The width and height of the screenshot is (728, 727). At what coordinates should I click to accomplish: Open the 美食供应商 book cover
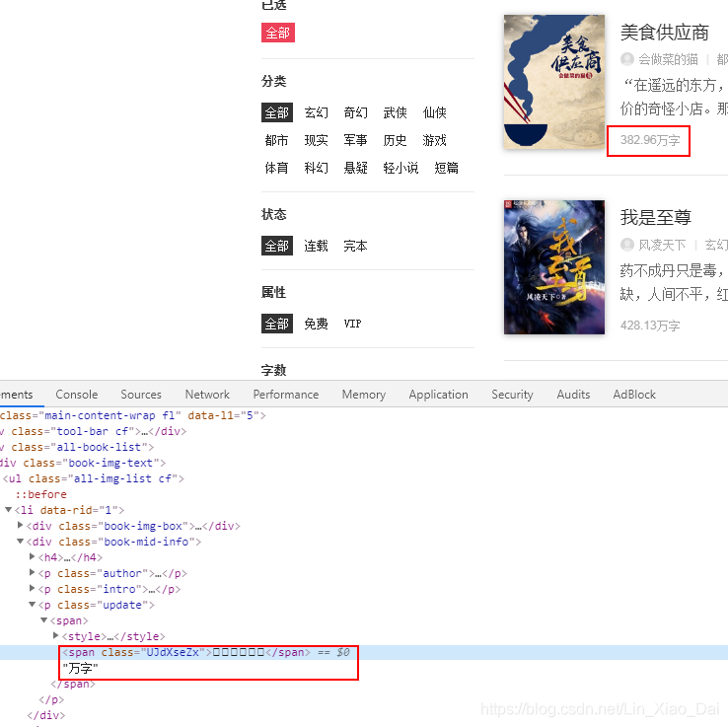tap(554, 82)
